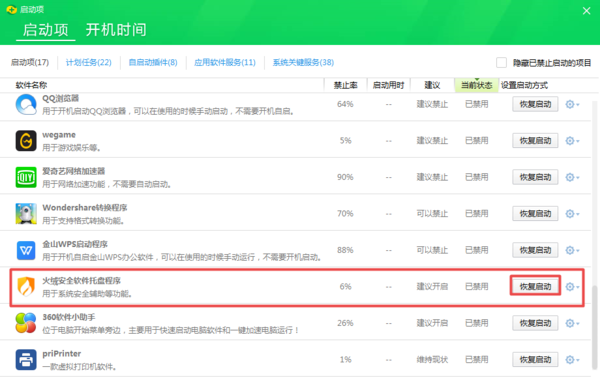Click 恢复启动 for 爱奇艺网络加速器

pyautogui.click(x=535, y=177)
